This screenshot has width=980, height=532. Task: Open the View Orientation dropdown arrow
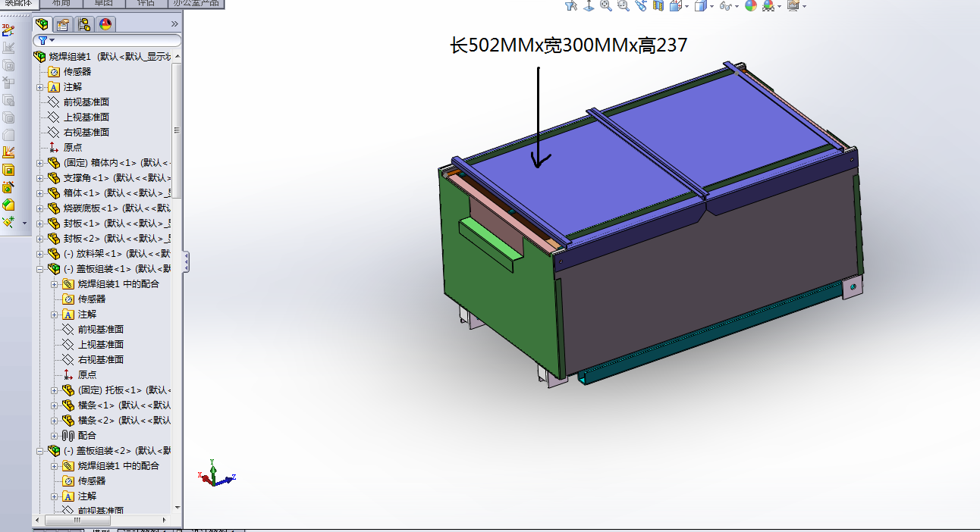[x=686, y=7]
